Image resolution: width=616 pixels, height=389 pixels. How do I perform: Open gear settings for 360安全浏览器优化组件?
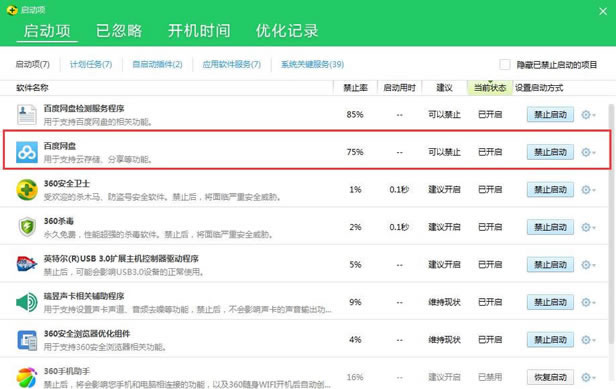point(588,339)
